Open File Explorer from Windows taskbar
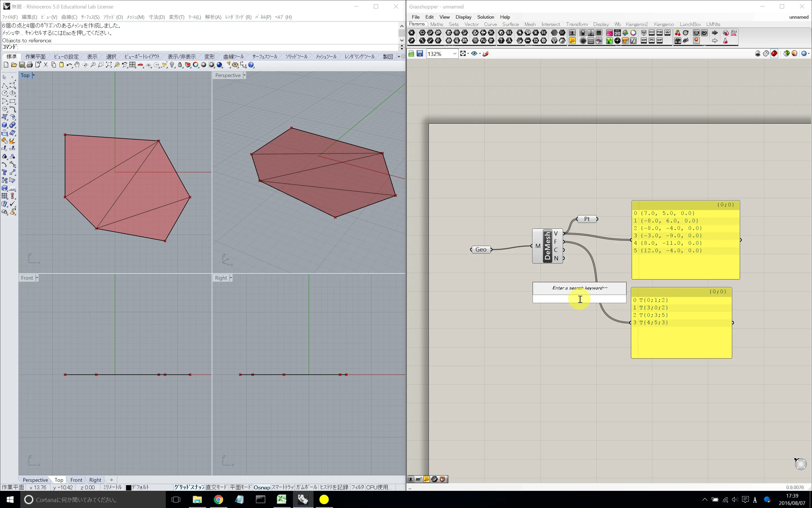812x508 pixels. pyautogui.click(x=197, y=499)
